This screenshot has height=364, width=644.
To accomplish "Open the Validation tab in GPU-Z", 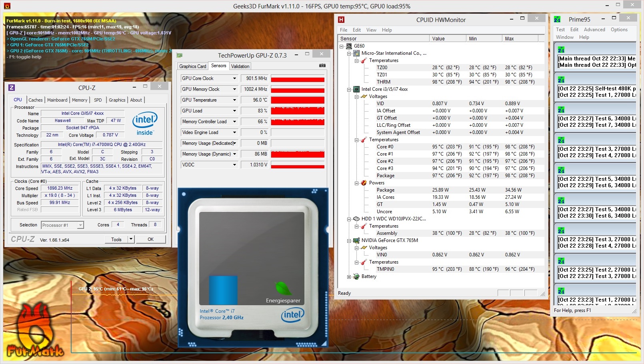I will point(240,66).
